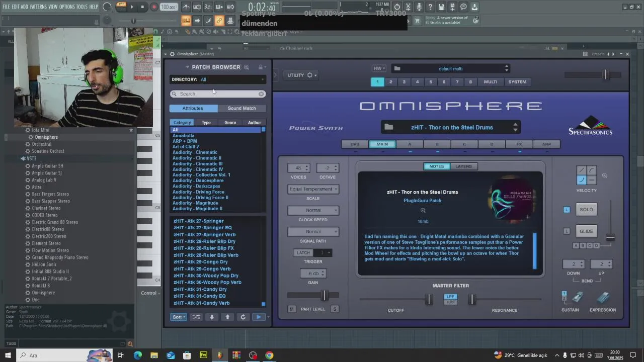The image size is (644, 362).
Task: Open the Sort dropdown
Action: [179, 317]
